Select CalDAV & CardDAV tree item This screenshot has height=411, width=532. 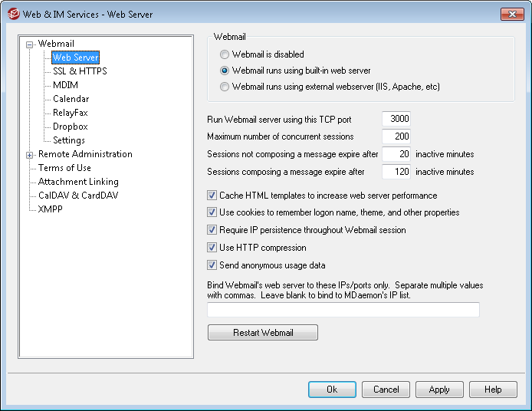pyautogui.click(x=78, y=196)
